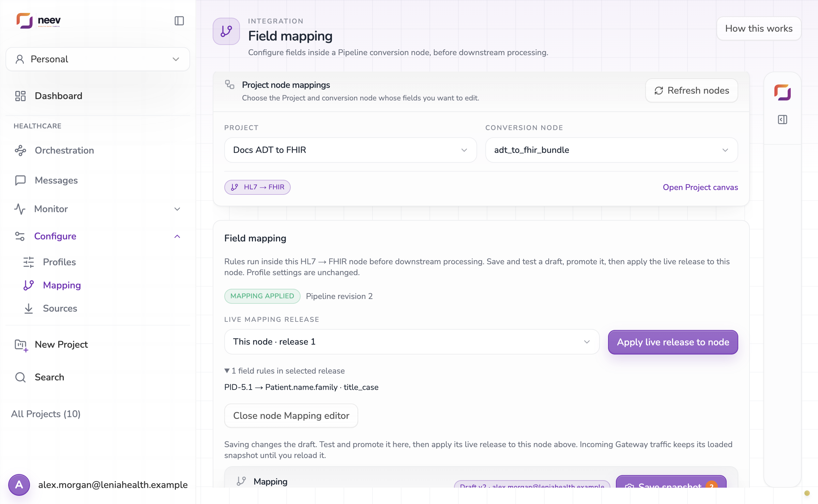The image size is (818, 504).
Task: Click the Messages chat bubble icon
Action: [20, 180]
